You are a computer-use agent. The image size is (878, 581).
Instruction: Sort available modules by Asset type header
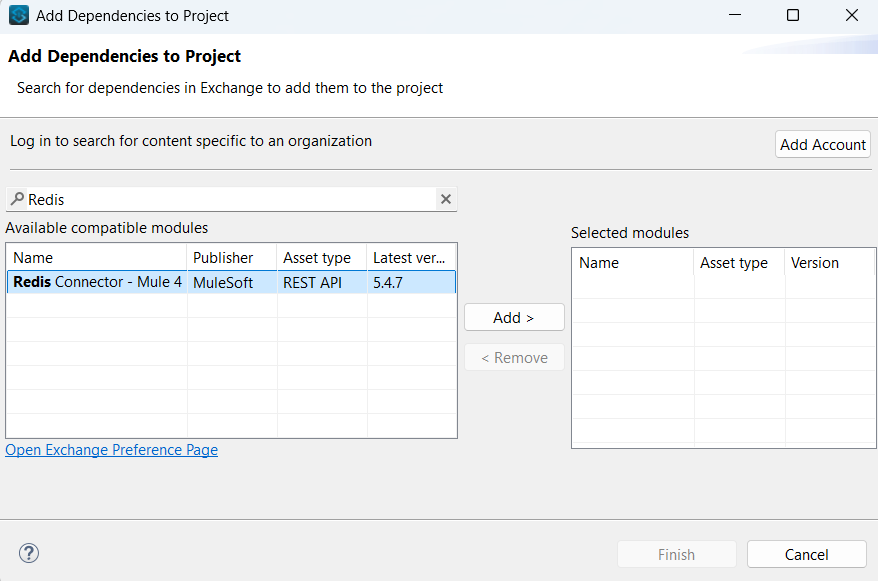[x=322, y=257]
